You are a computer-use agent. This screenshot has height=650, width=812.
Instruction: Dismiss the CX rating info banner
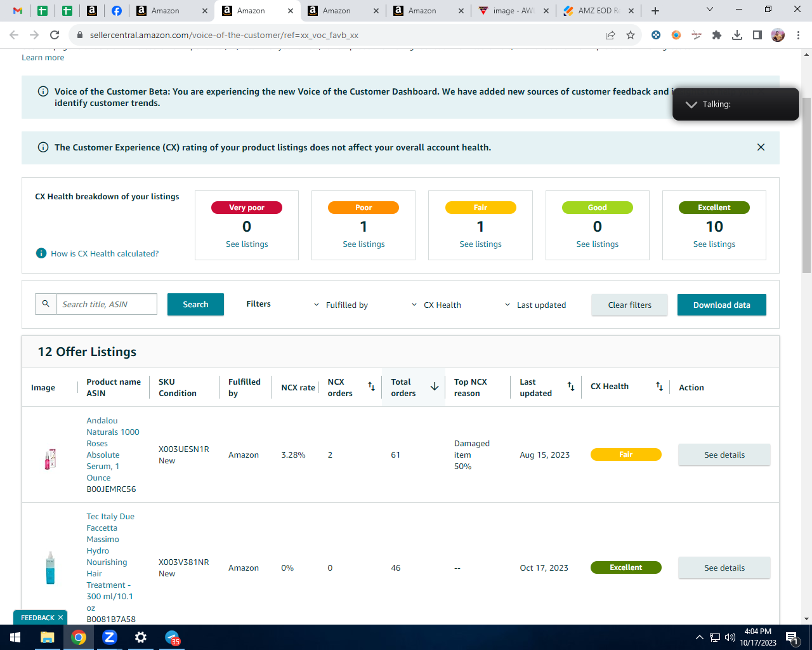(761, 147)
